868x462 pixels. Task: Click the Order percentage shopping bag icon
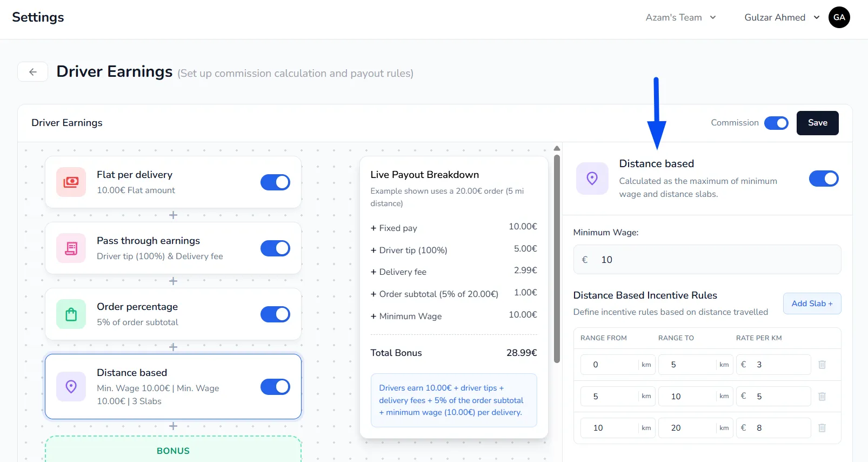pos(71,314)
